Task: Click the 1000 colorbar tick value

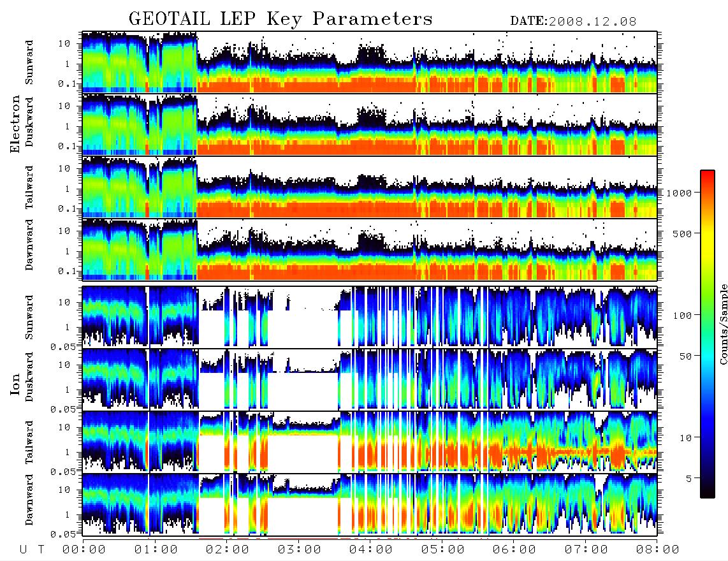Action: pyautogui.click(x=679, y=193)
